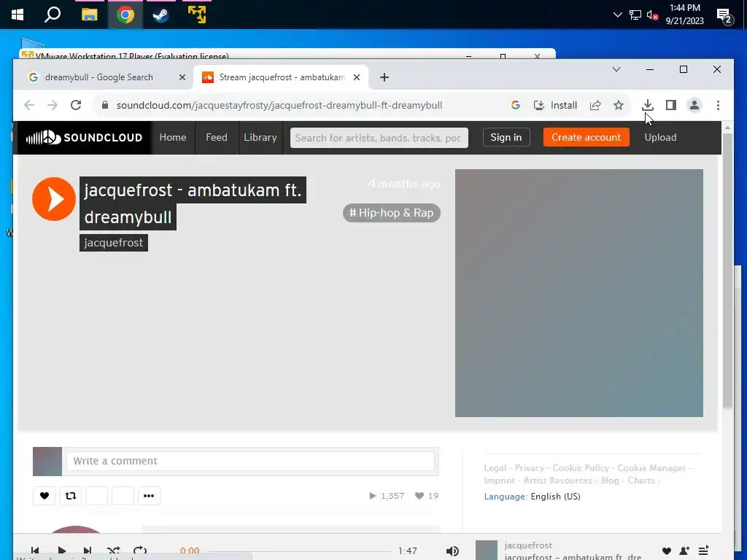Go back in browser history
The image size is (747, 560).
[x=29, y=105]
